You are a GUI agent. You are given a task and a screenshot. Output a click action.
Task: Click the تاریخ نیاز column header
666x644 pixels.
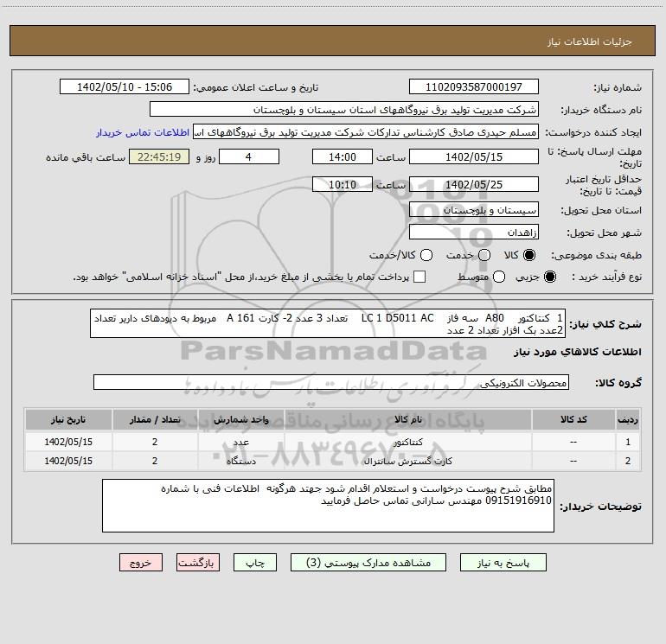pyautogui.click(x=68, y=419)
